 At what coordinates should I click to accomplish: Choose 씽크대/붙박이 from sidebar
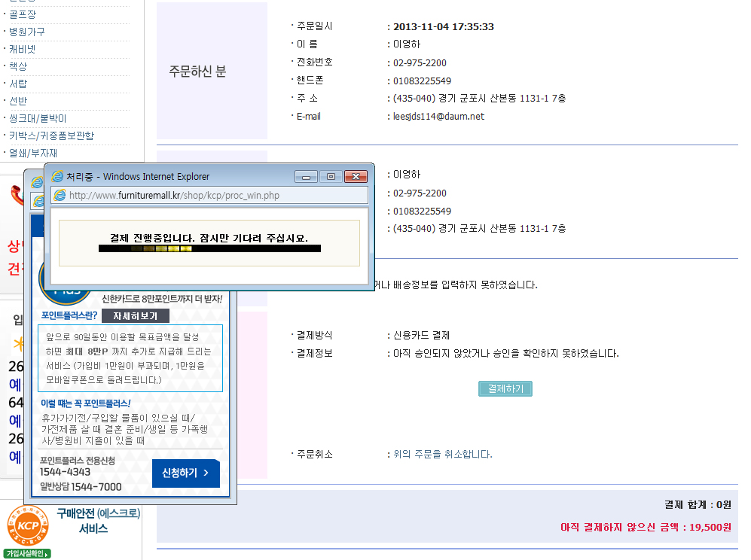point(38,118)
